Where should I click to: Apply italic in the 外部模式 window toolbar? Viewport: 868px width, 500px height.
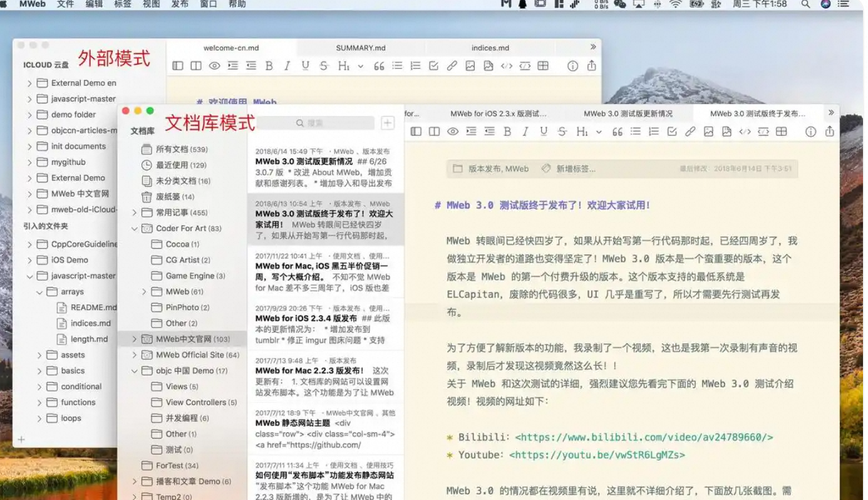point(287,66)
